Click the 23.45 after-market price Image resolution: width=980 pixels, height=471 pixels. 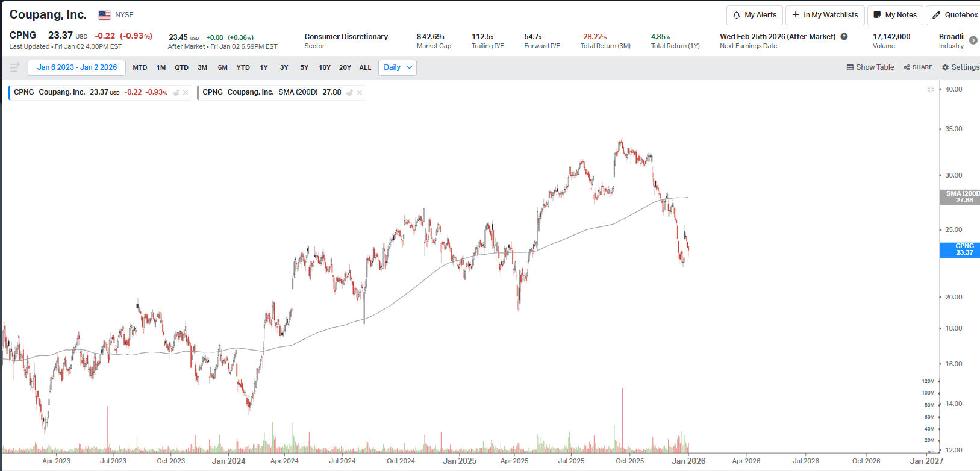click(x=178, y=37)
